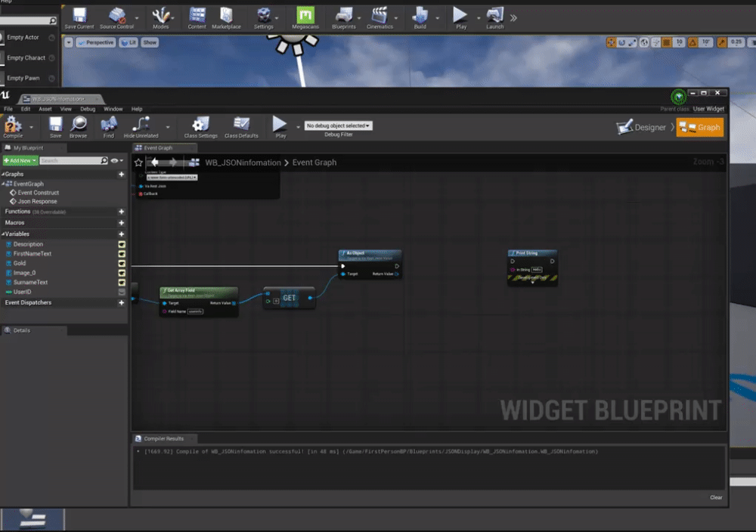Click the Build lighting button

[420, 18]
